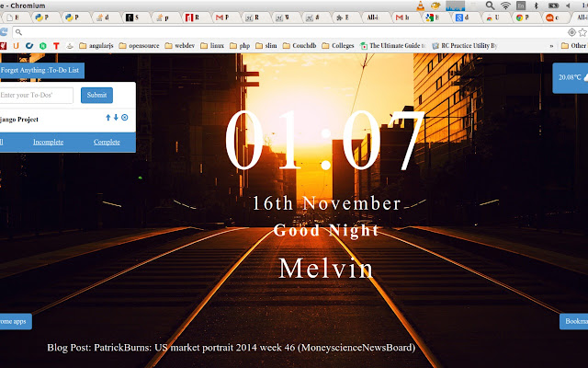Switch to the multicolor Google 'B' tab

coord(436,17)
